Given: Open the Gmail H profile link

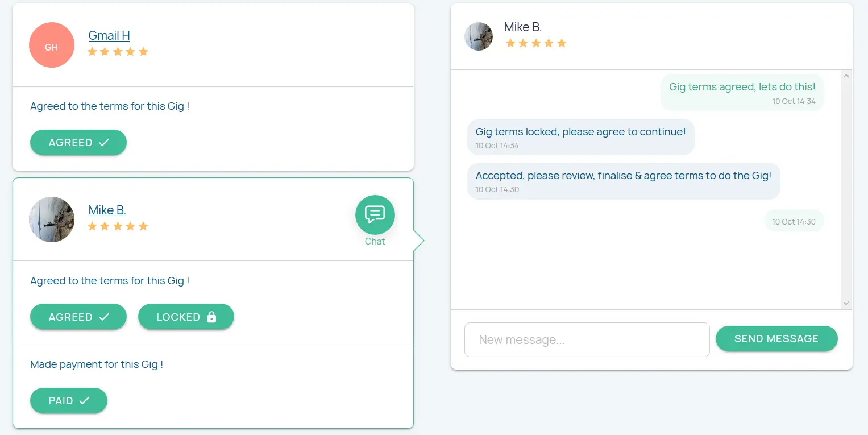Looking at the screenshot, I should point(109,35).
